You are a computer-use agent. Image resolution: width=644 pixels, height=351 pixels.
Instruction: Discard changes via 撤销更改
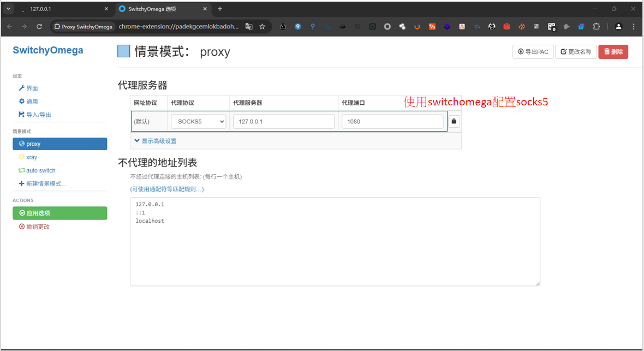(34, 227)
